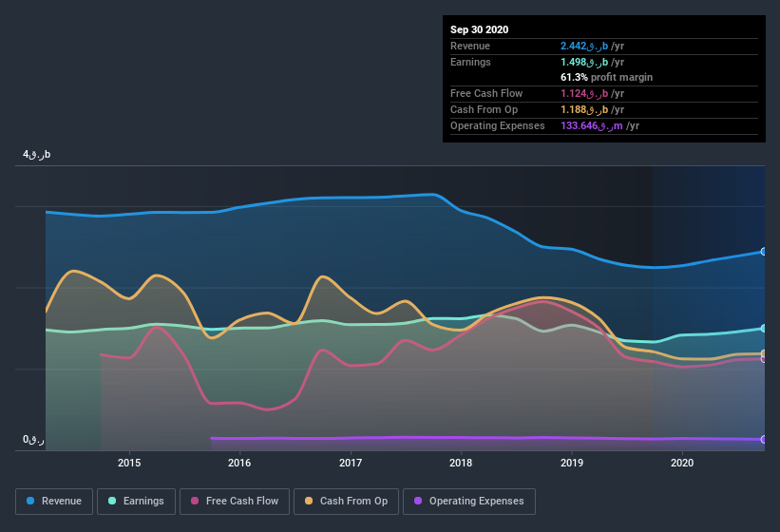Click the Revenue row label in tooltip
Image resolution: width=780 pixels, height=532 pixels.
(470, 46)
